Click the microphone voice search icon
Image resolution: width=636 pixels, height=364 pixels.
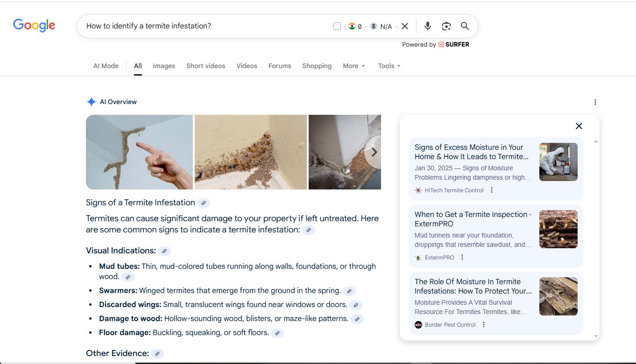tap(427, 26)
